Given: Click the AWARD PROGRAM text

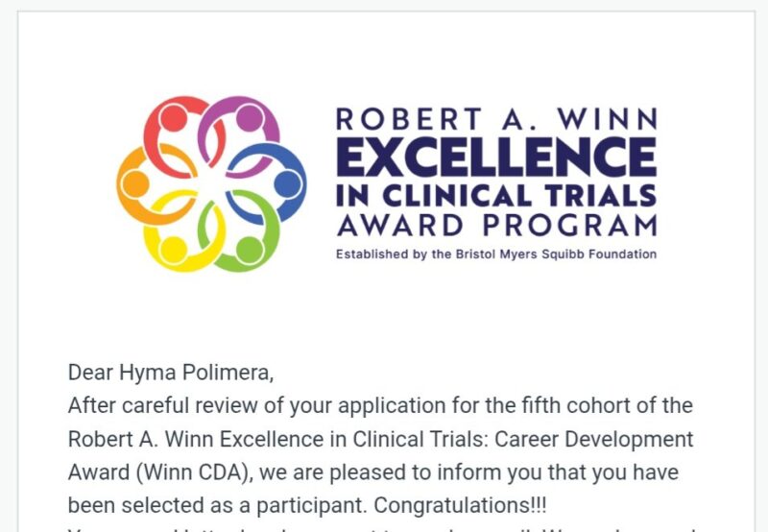Looking at the screenshot, I should pos(496,226).
